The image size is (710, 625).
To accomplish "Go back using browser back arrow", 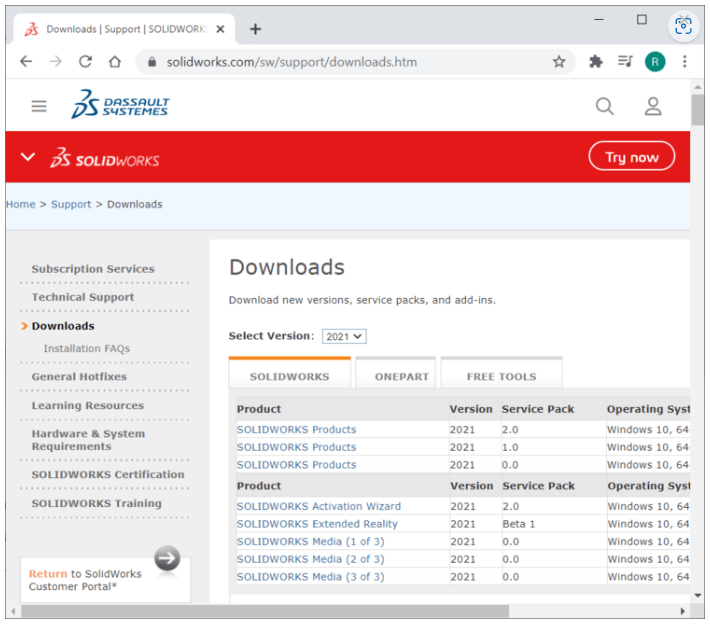I will coord(26,61).
